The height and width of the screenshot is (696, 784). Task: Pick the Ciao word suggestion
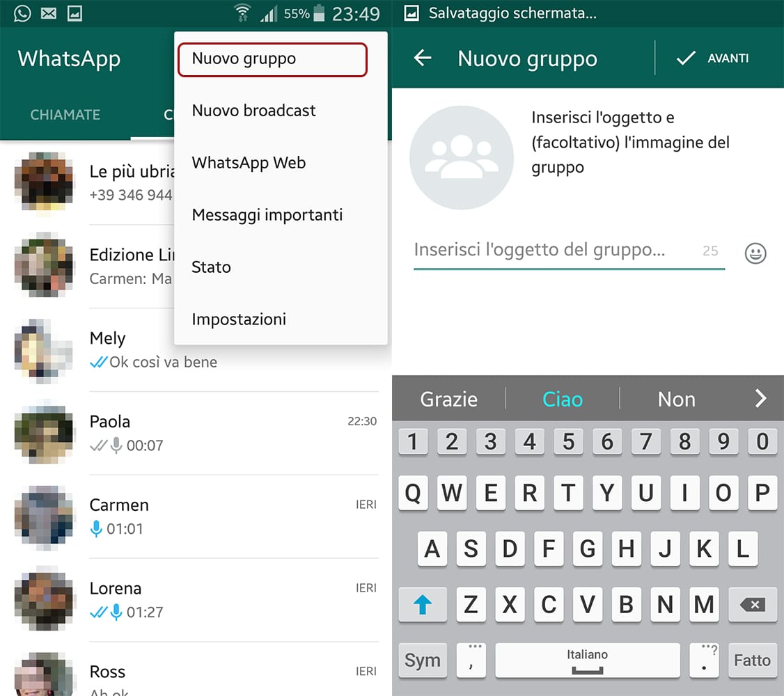pyautogui.click(x=562, y=399)
